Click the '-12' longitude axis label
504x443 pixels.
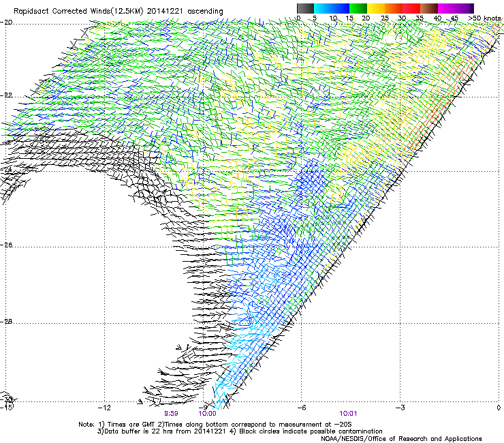[104, 408]
